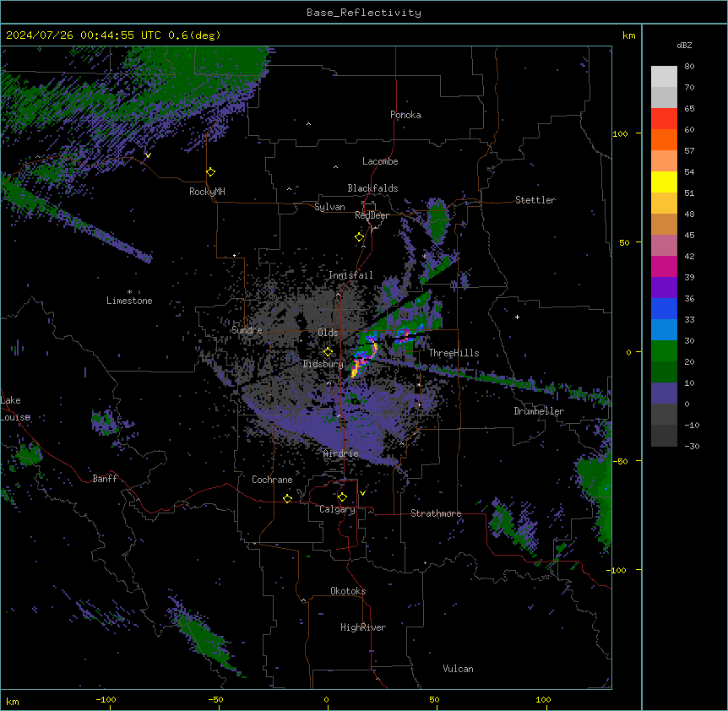Viewport: 728px width, 711px height.
Task: Click the Lacombe city label
Action: pos(380,161)
